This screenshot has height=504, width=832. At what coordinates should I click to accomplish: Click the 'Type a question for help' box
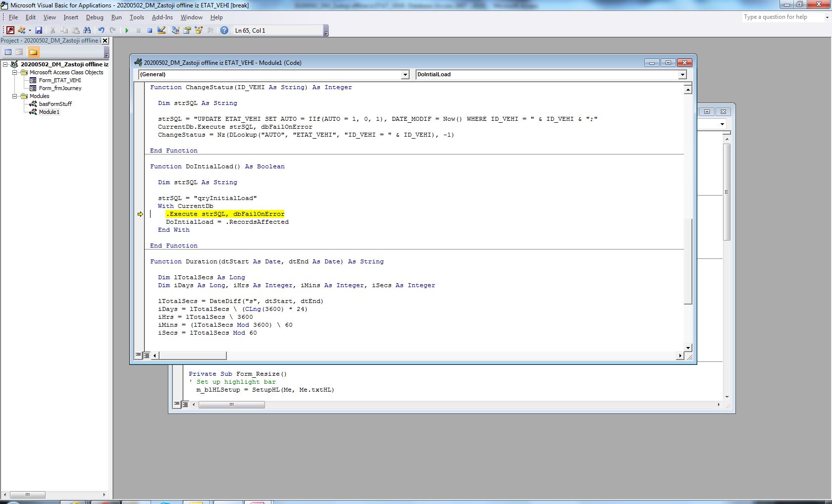click(782, 17)
